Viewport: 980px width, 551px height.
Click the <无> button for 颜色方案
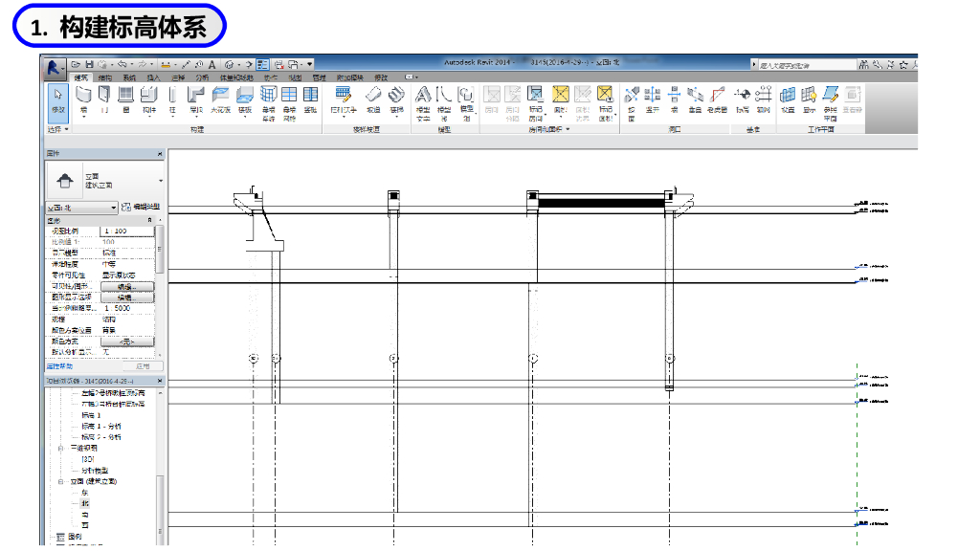pyautogui.click(x=127, y=342)
